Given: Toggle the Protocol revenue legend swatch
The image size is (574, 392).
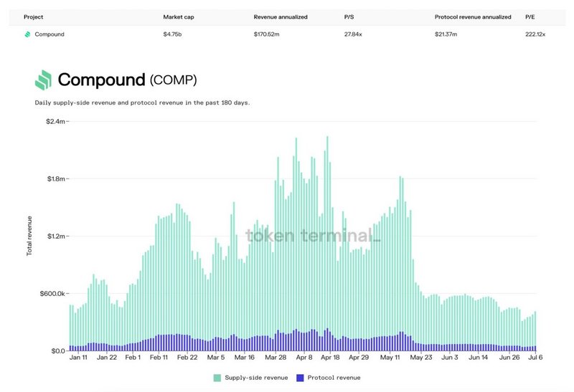Looking at the screenshot, I should [x=300, y=378].
